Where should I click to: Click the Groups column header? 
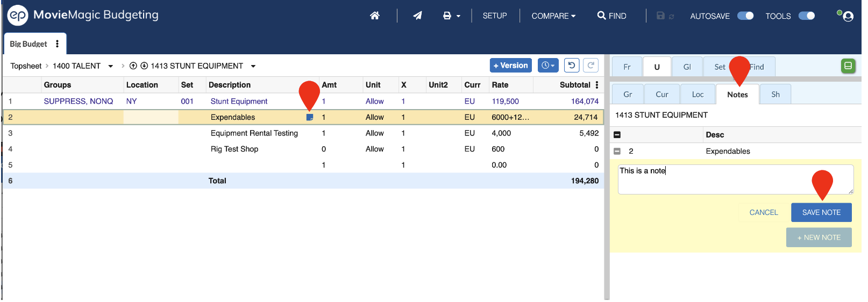58,85
